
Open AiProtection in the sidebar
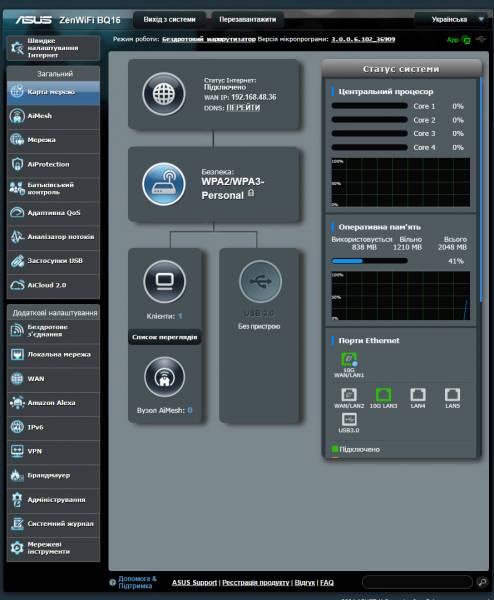pos(53,164)
